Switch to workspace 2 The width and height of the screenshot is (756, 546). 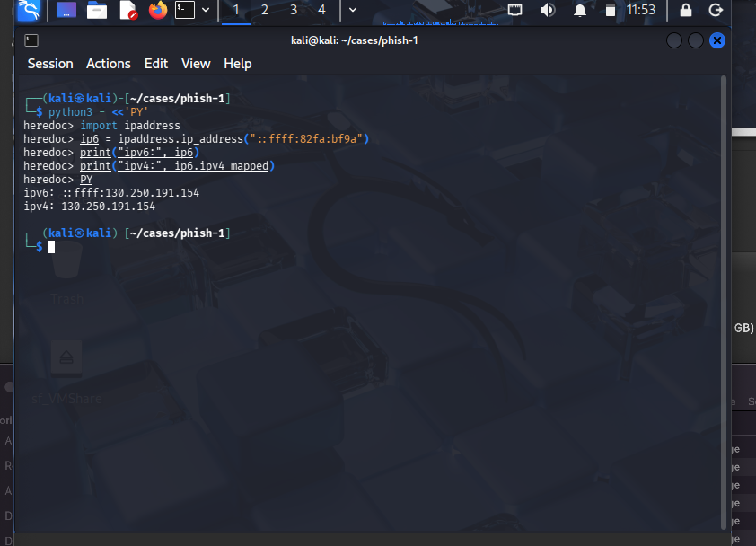265,10
